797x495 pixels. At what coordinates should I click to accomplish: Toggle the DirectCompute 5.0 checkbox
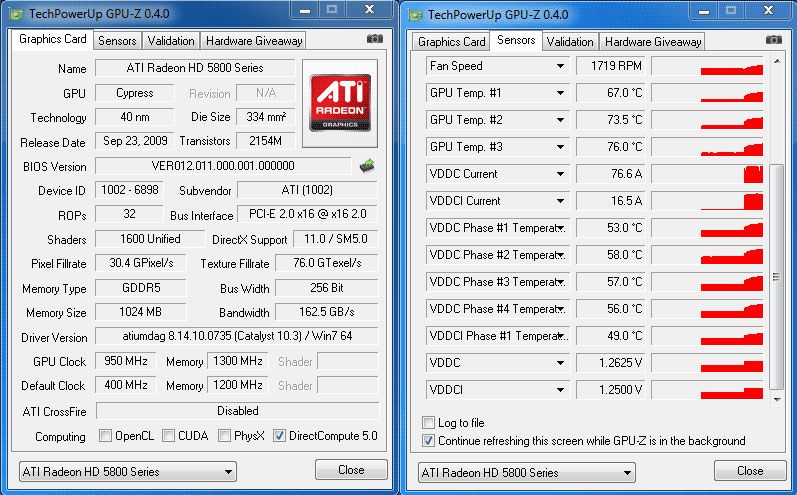coord(279,436)
